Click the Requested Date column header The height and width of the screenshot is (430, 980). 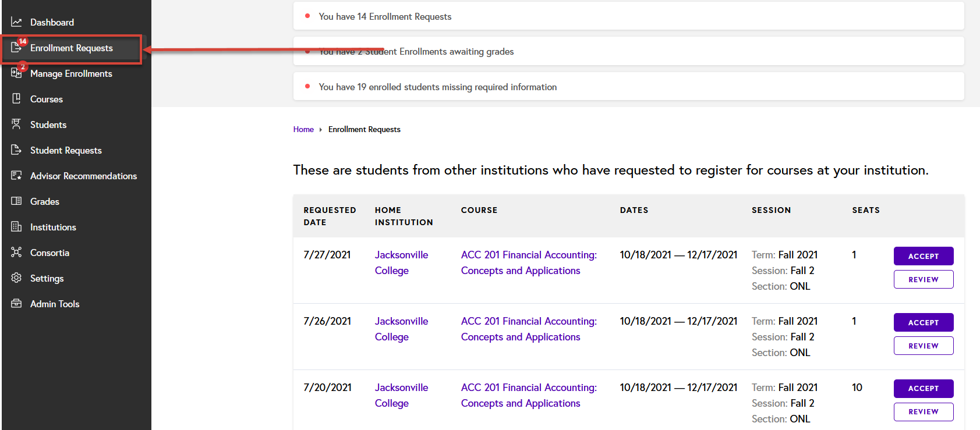coord(330,216)
